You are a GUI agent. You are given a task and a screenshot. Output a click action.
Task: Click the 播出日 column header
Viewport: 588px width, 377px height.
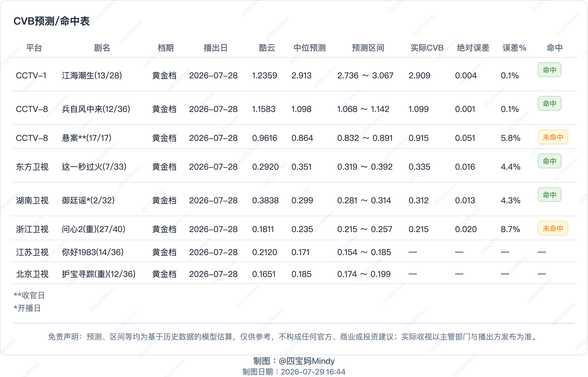(216, 48)
